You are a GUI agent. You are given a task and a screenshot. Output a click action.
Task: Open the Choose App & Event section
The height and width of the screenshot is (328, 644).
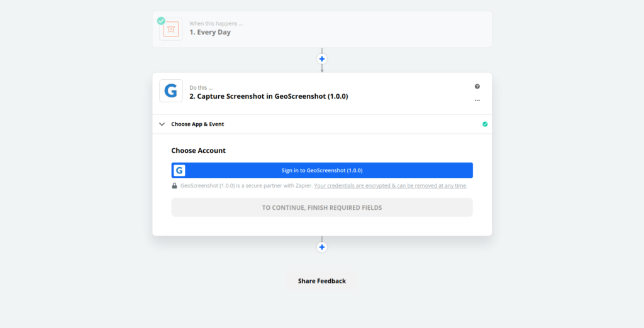tap(322, 124)
